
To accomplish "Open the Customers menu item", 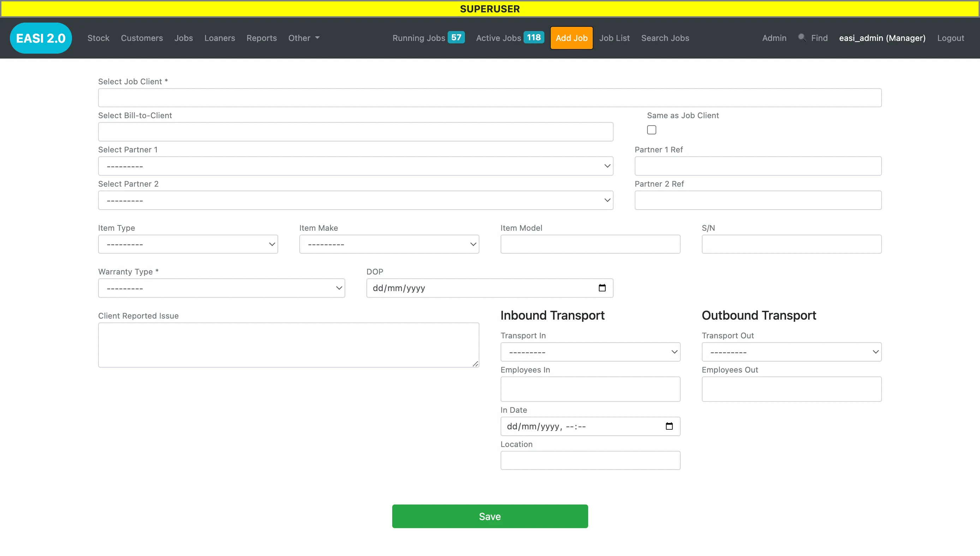I will (142, 38).
